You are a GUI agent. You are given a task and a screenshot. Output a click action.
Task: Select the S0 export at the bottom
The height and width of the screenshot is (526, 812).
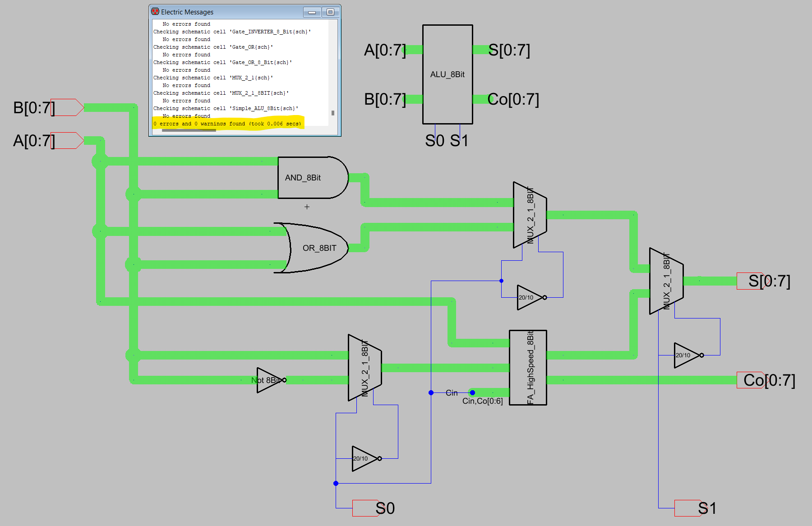click(365, 508)
